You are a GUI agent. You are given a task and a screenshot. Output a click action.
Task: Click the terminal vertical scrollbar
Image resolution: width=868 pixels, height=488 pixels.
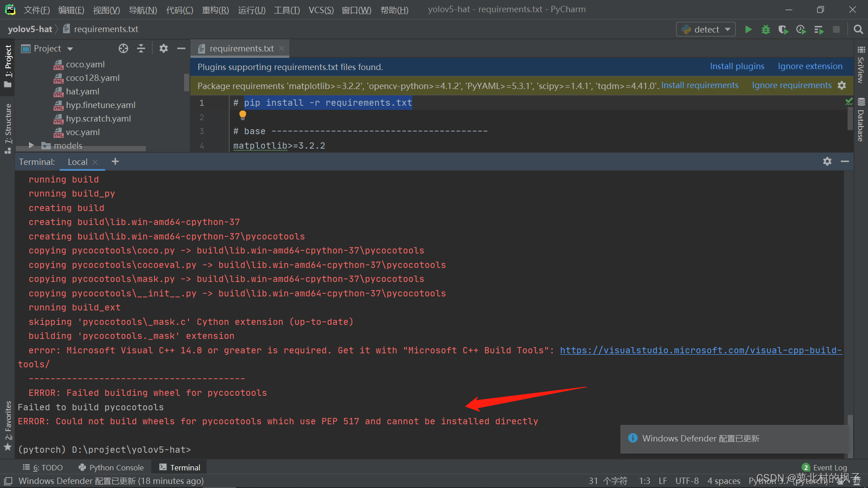pyautogui.click(x=850, y=436)
